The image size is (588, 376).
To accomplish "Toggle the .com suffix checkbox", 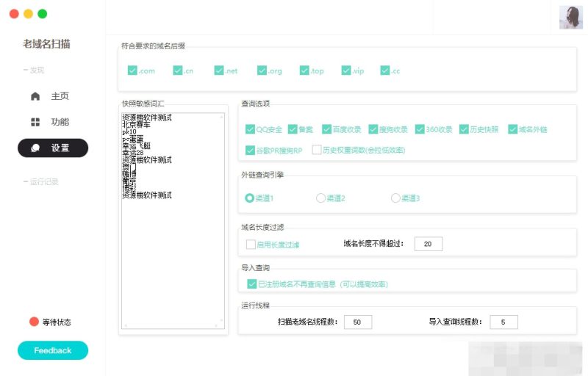I will point(132,70).
